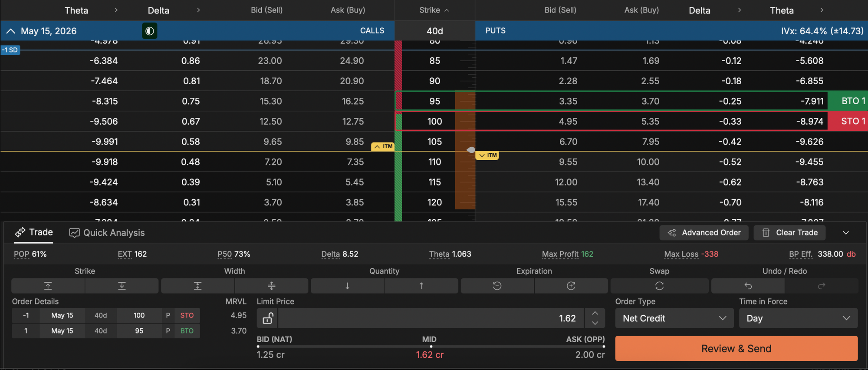Toggle the STO action on 100 put leg
The width and height of the screenshot is (868, 370).
[187, 315]
